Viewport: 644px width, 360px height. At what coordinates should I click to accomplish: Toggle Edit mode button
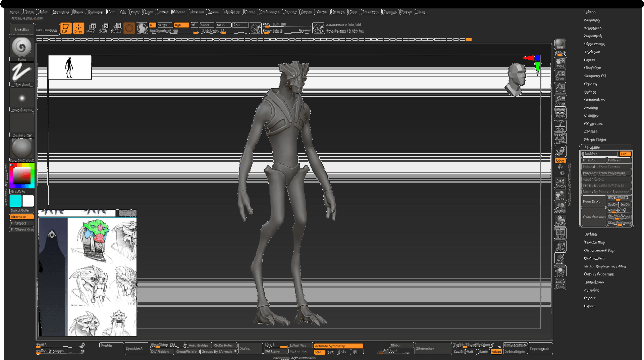click(65, 28)
